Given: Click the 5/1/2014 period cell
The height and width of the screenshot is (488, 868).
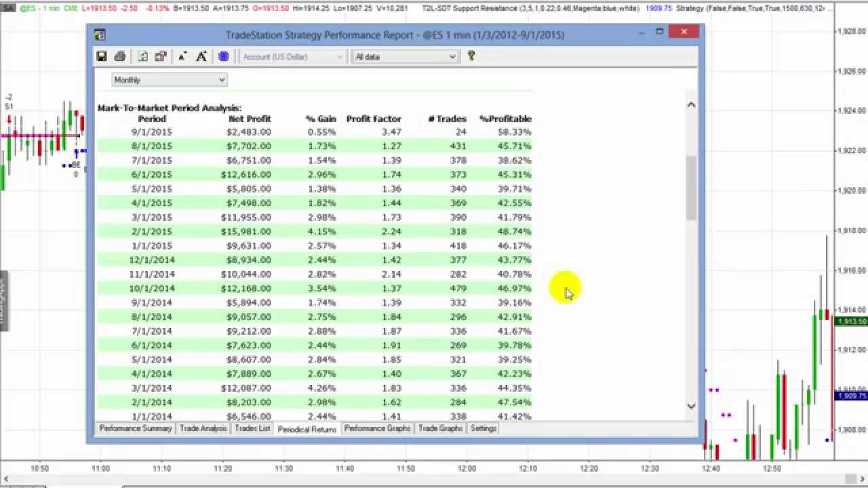Looking at the screenshot, I should pos(152,360).
